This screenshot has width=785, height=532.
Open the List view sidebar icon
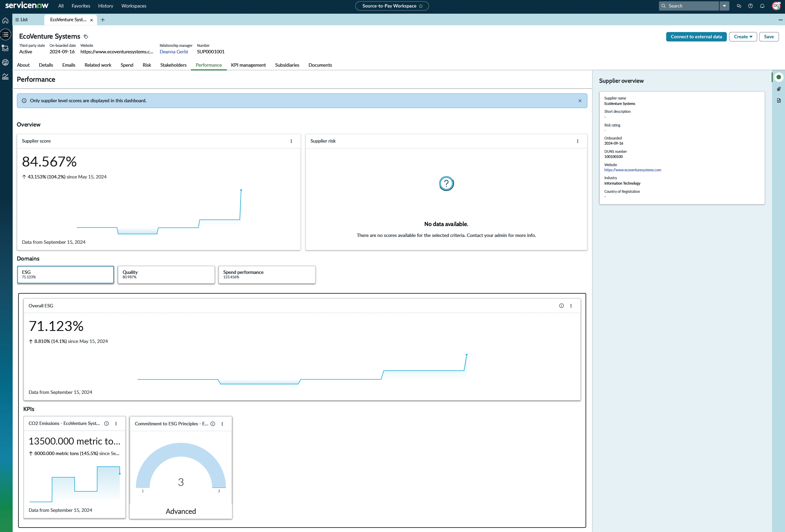tap(5, 34)
